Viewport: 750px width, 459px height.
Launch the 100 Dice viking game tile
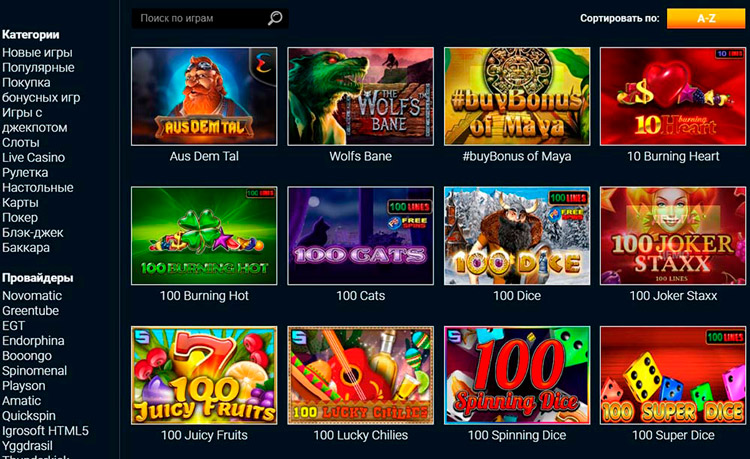[x=517, y=236]
